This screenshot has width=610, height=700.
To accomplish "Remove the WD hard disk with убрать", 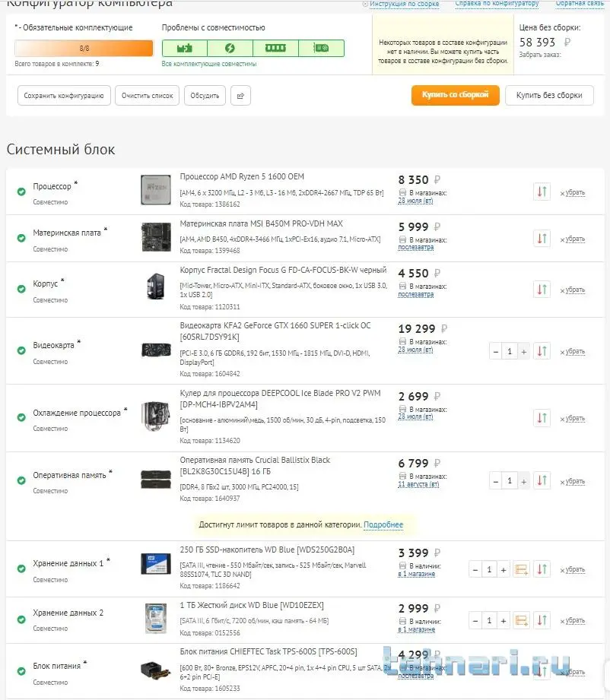I will pos(575,620).
